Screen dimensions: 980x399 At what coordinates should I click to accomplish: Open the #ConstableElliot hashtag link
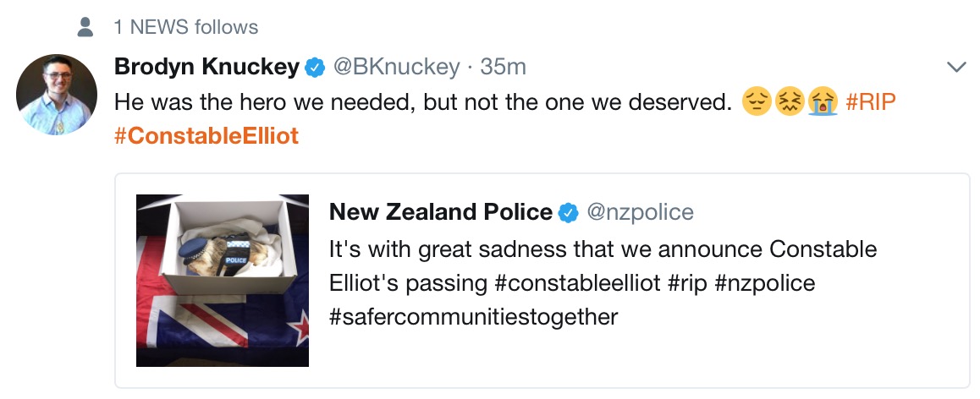point(206,135)
